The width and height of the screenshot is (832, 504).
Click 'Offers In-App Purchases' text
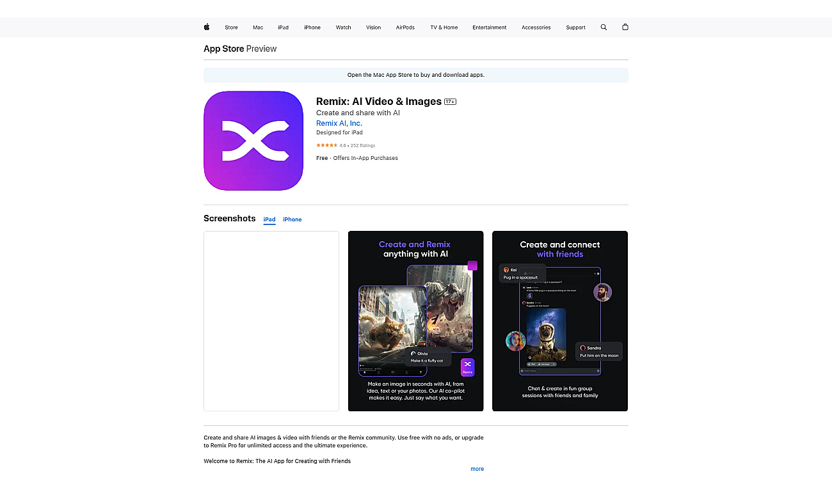click(x=365, y=158)
